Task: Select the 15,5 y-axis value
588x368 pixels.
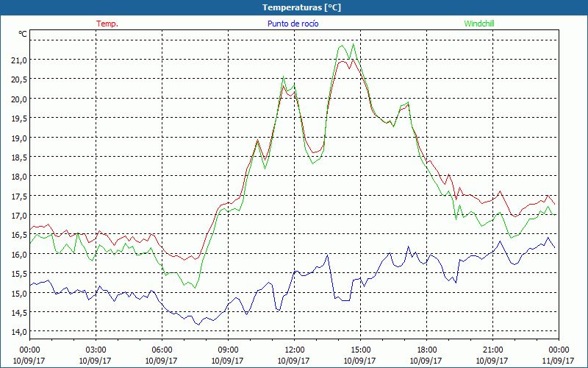Action: point(20,274)
